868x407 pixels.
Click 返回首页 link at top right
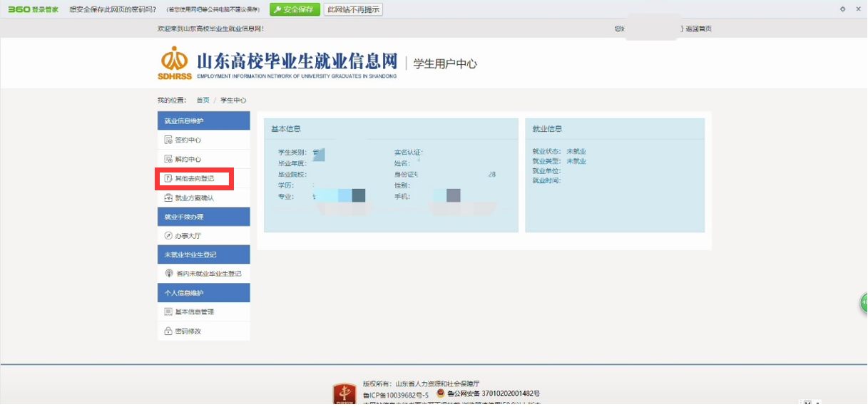tap(698, 29)
